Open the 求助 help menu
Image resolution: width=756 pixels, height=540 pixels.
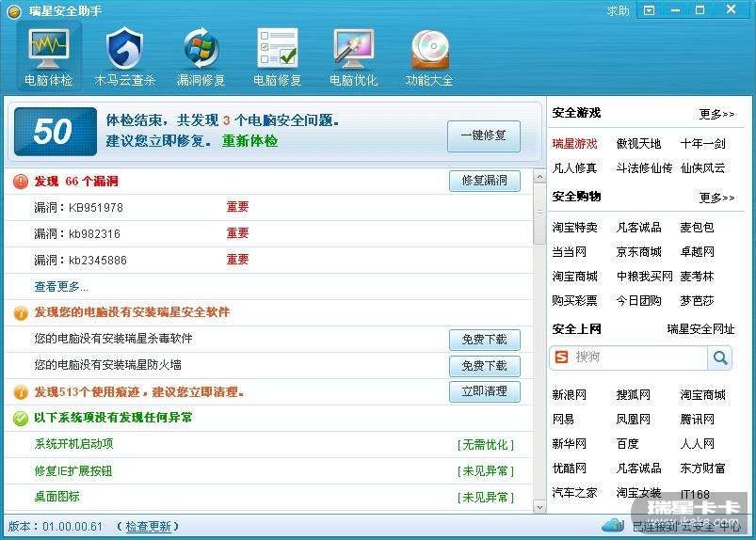coord(619,10)
